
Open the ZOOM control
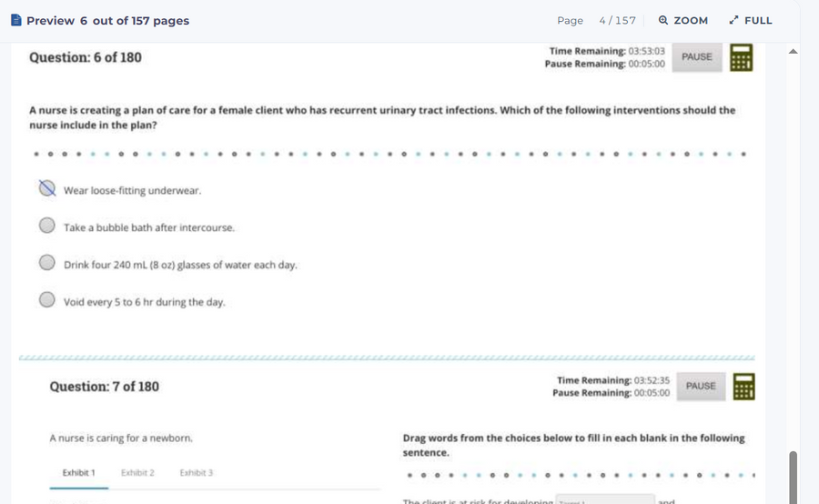(x=682, y=20)
